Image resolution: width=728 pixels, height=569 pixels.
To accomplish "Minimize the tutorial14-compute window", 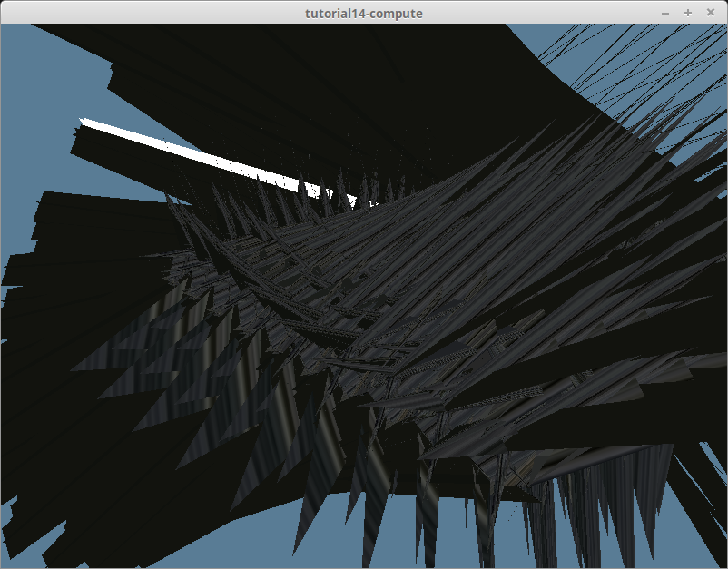I will tap(665, 13).
